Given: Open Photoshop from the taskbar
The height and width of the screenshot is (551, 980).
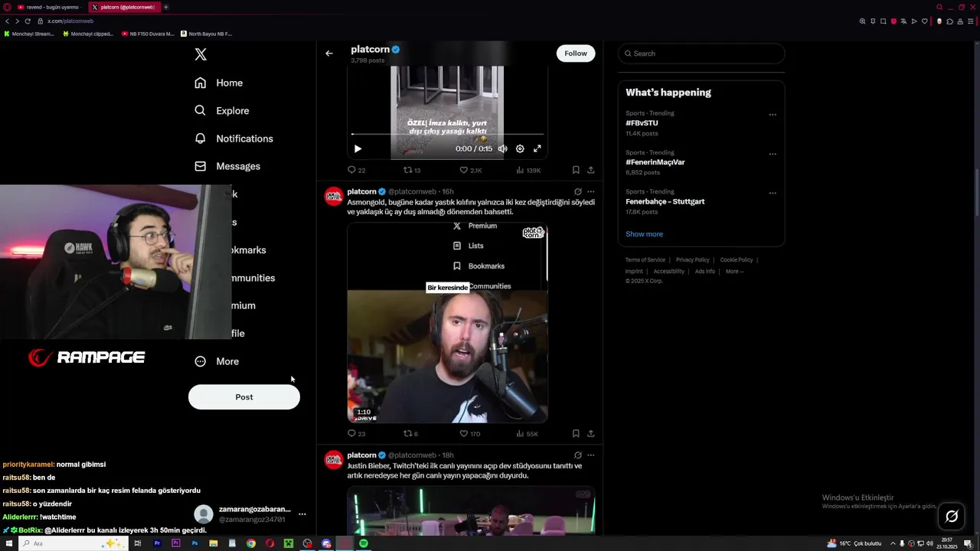Looking at the screenshot, I should 194,543.
